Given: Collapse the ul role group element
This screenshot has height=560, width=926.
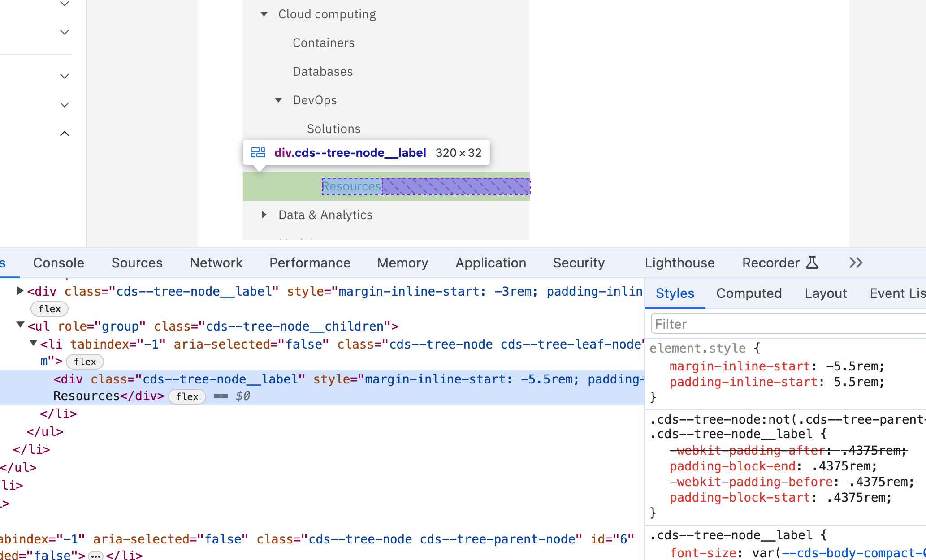Looking at the screenshot, I should pos(20,325).
